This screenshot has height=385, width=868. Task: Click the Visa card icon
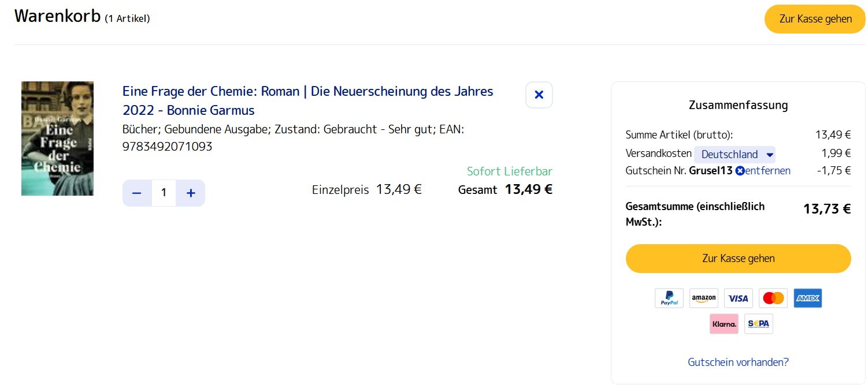739,298
